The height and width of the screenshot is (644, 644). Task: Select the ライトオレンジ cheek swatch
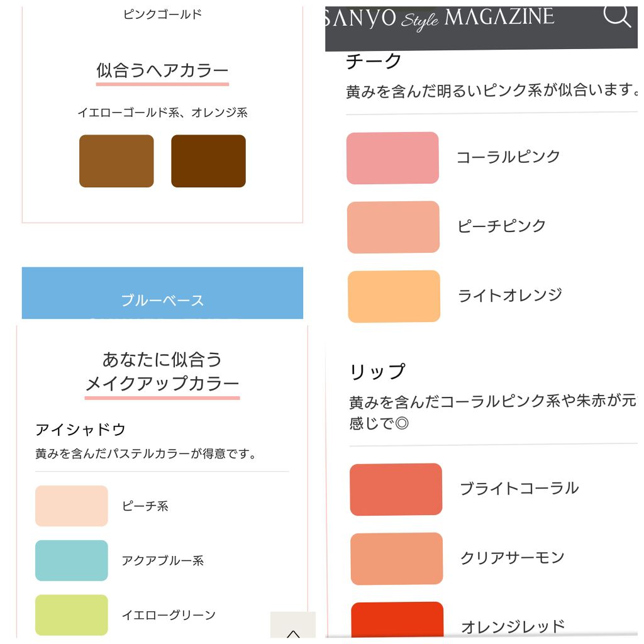pos(392,296)
